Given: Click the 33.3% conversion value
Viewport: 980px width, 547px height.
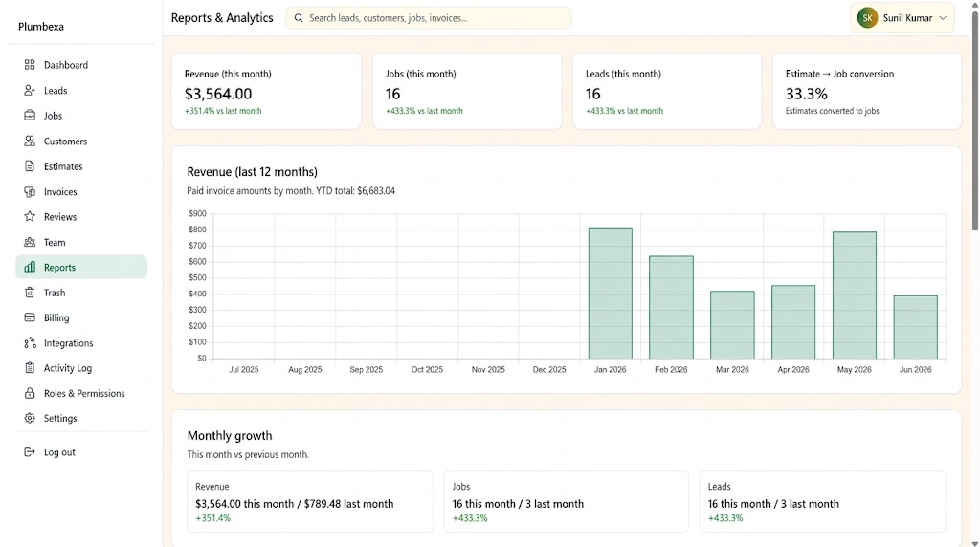Looking at the screenshot, I should [x=806, y=94].
